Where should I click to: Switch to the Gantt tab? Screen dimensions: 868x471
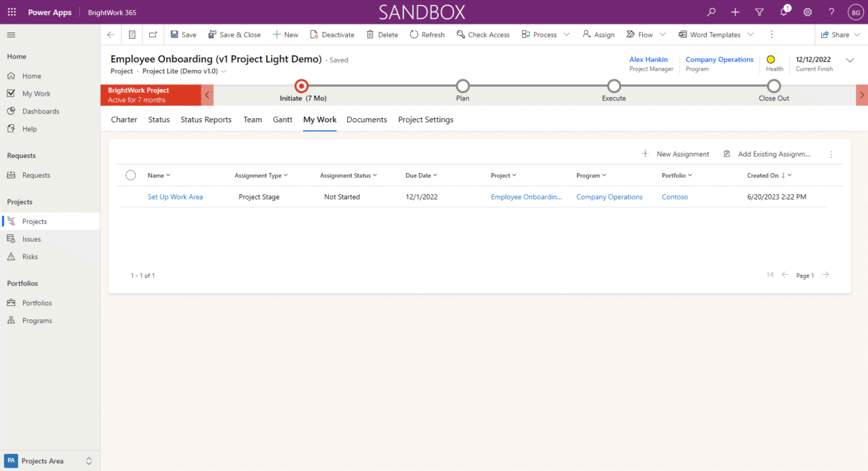(x=282, y=119)
